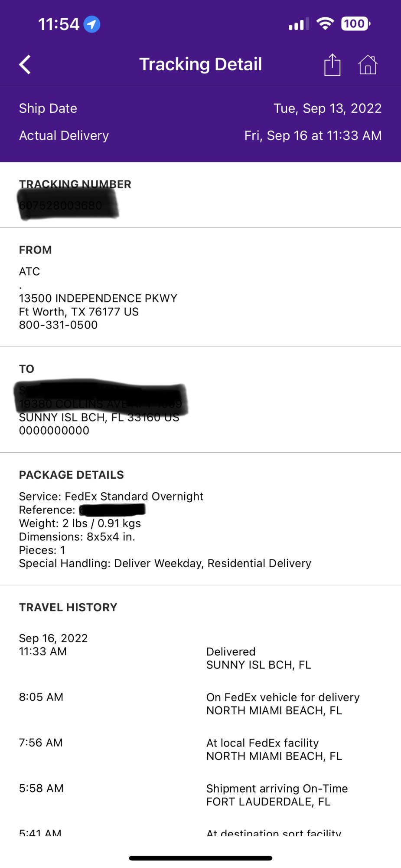This screenshot has width=401, height=868.
Task: Tap the location arrow in status bar
Action: coord(91,24)
